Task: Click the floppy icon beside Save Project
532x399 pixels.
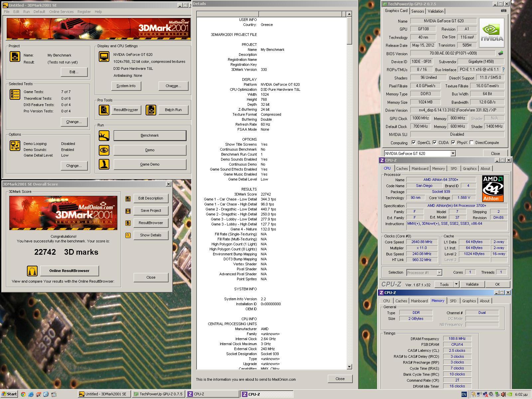Action: pos(128,211)
